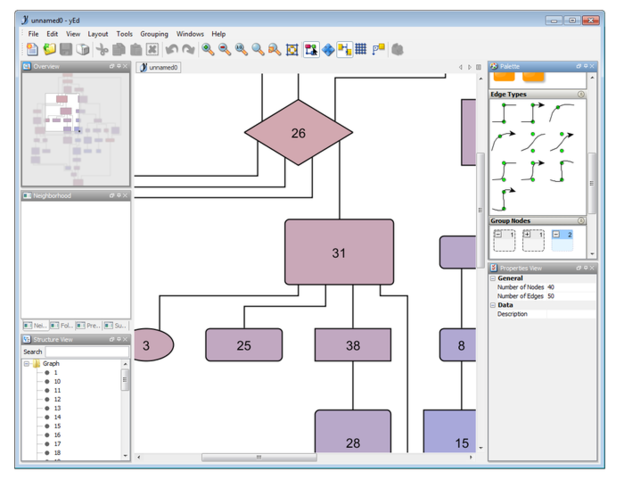Click the Redo arrow icon

(x=188, y=49)
